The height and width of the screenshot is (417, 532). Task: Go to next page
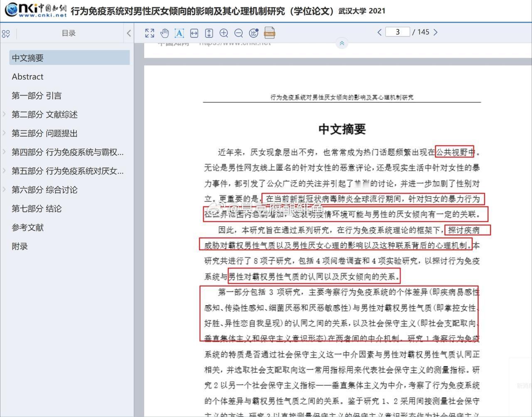[x=435, y=32]
